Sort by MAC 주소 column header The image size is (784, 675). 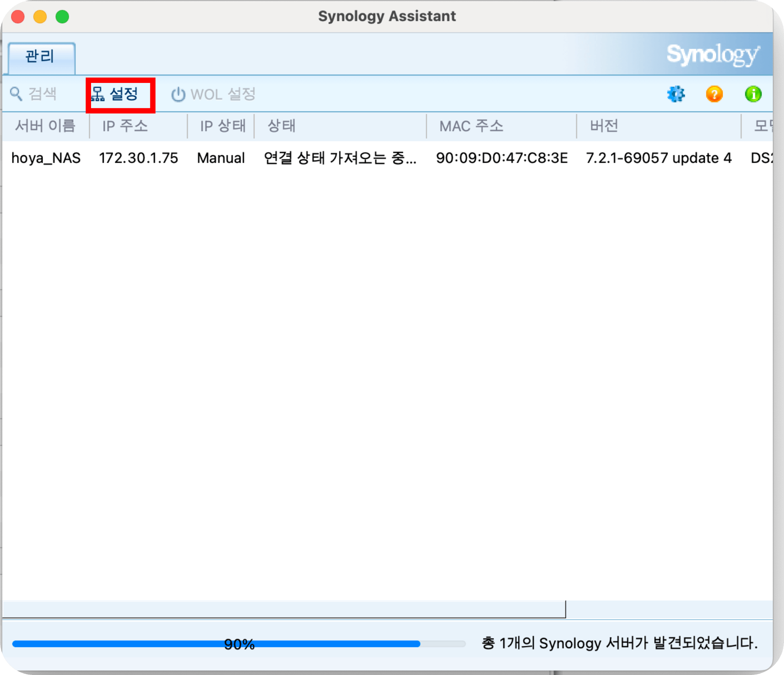[x=501, y=126]
